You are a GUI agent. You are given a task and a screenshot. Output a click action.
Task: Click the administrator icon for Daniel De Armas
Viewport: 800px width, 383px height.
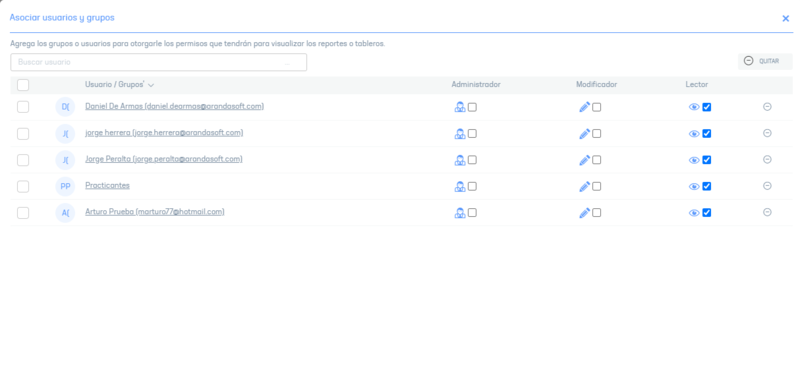coord(460,107)
